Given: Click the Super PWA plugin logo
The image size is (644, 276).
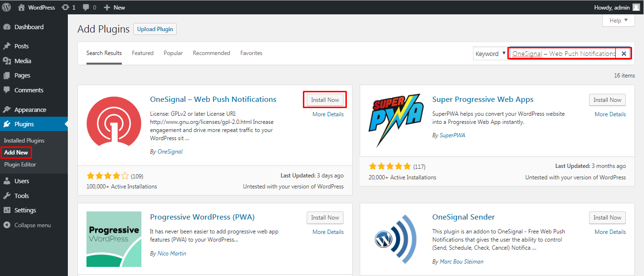Looking at the screenshot, I should click(x=396, y=121).
